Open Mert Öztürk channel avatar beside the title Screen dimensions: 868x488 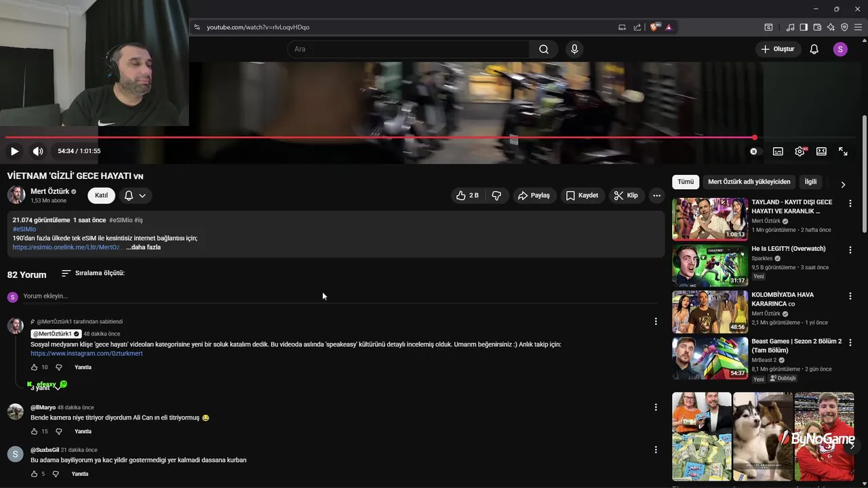tap(16, 195)
